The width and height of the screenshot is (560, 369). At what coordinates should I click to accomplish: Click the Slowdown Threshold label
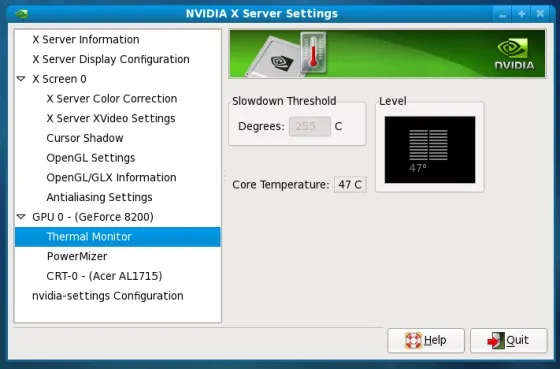pyautogui.click(x=284, y=101)
